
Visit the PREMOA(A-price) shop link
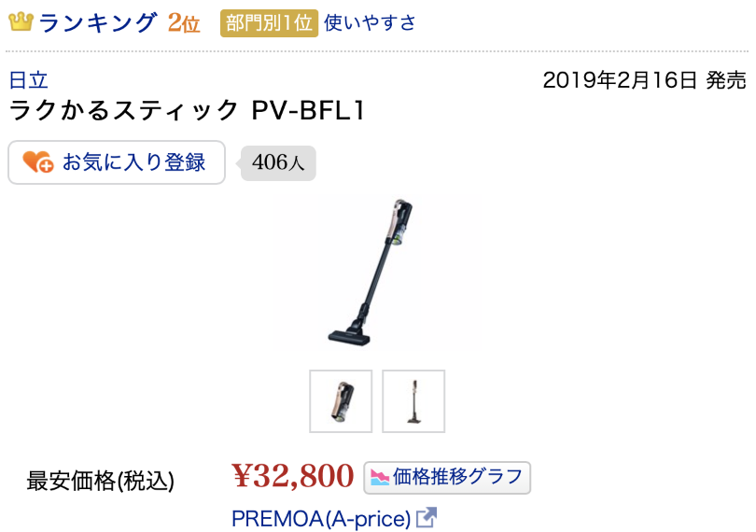321,519
